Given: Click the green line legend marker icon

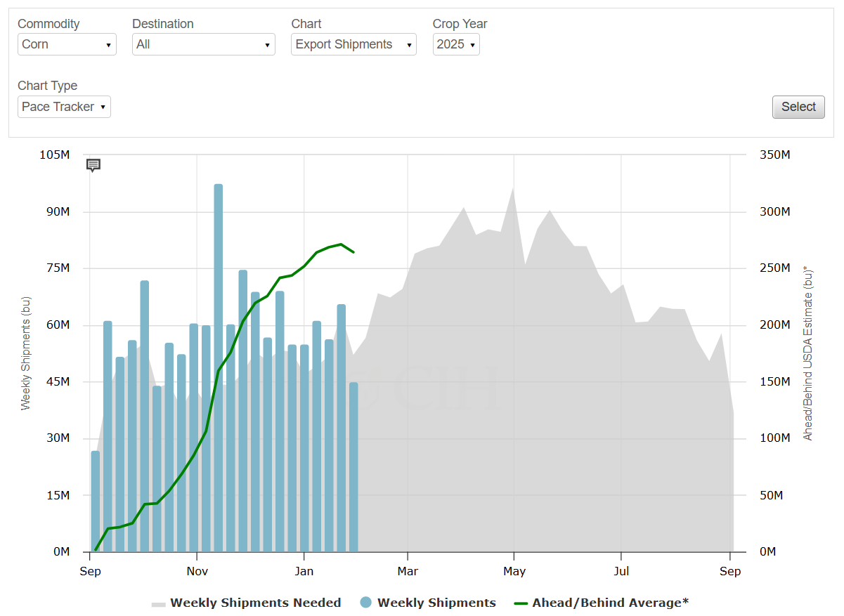Looking at the screenshot, I should pos(521,603).
